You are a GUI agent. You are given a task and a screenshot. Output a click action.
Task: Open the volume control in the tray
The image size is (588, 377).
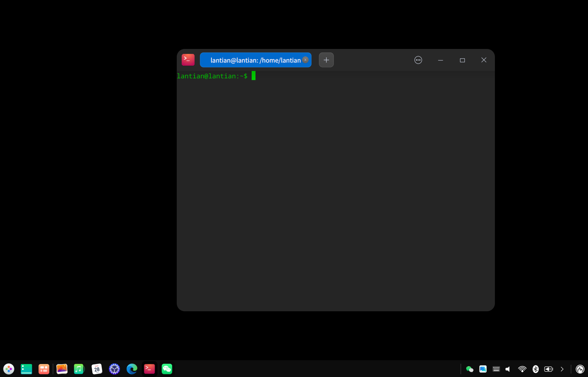508,369
